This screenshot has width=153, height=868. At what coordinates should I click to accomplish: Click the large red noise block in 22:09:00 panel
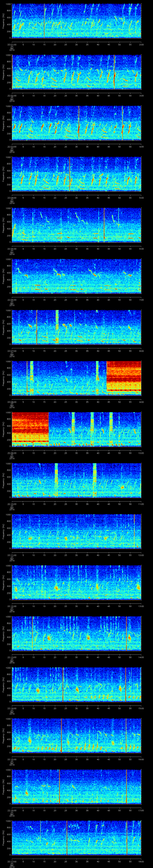(30, 427)
